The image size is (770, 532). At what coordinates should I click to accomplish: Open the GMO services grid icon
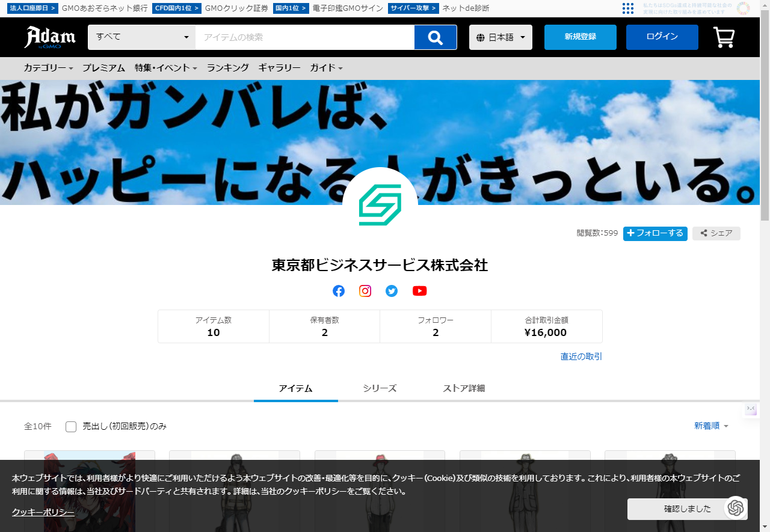point(628,8)
